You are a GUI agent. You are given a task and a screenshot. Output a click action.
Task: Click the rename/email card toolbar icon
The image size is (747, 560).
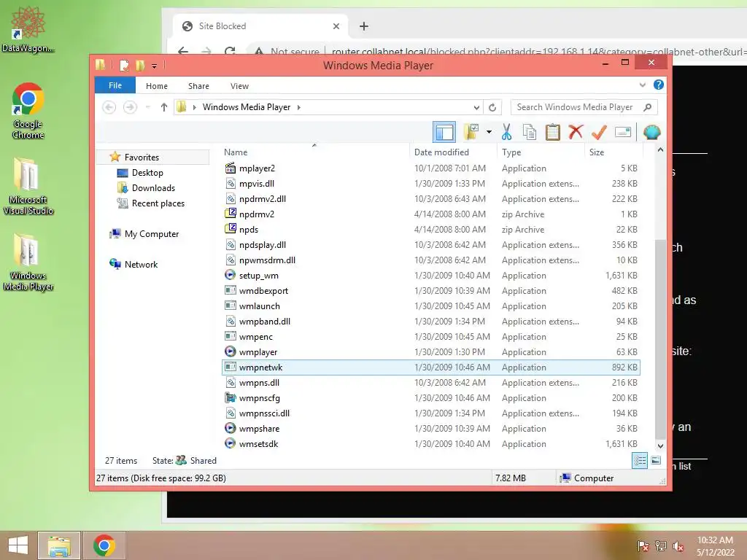pyautogui.click(x=623, y=132)
